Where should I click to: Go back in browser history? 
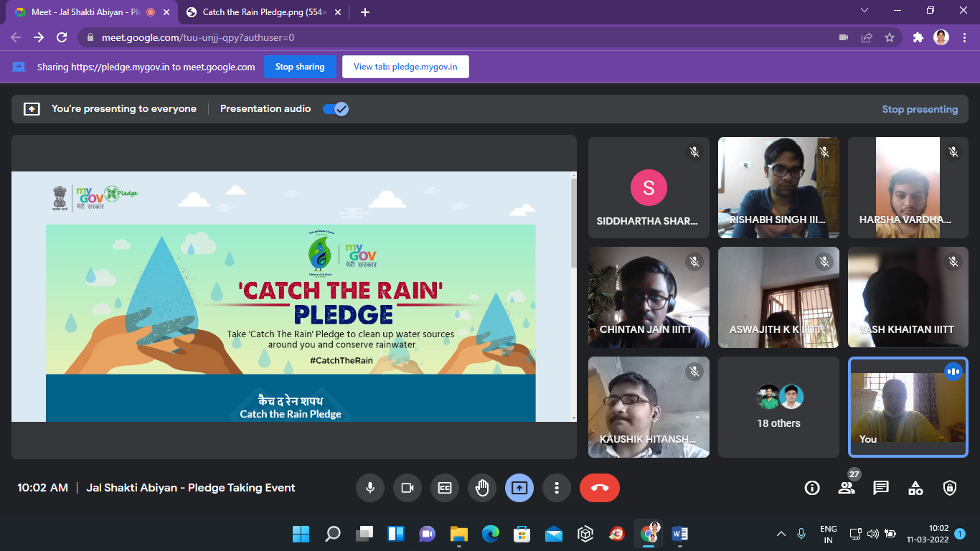click(x=16, y=37)
